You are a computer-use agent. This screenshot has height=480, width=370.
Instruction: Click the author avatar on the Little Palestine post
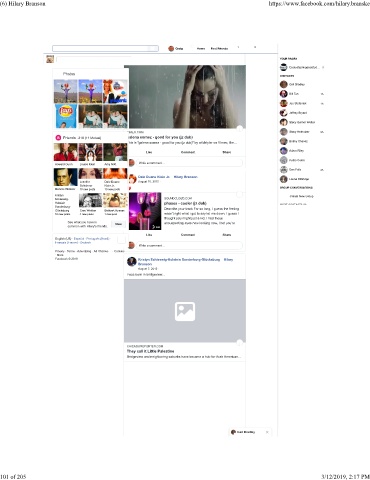(x=132, y=261)
